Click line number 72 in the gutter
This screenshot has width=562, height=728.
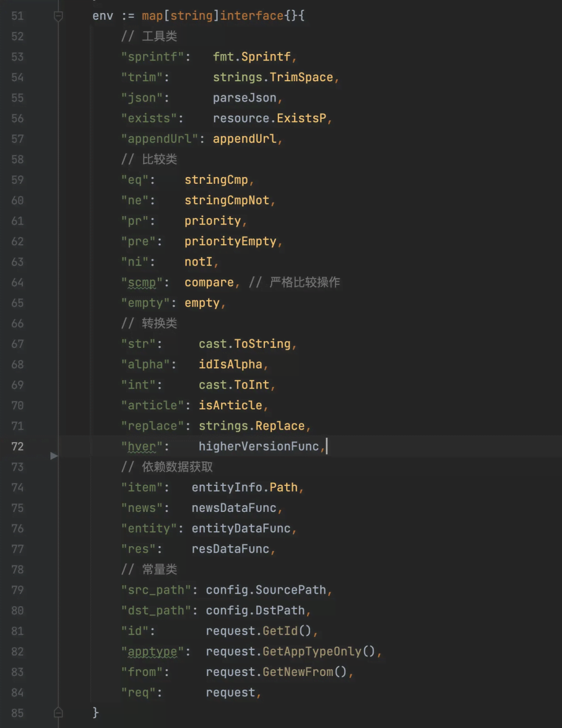(18, 446)
